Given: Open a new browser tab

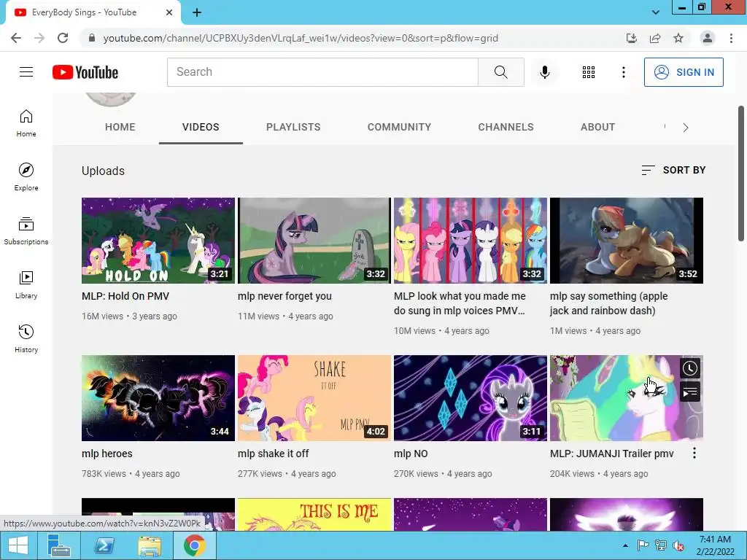Looking at the screenshot, I should pos(197,13).
